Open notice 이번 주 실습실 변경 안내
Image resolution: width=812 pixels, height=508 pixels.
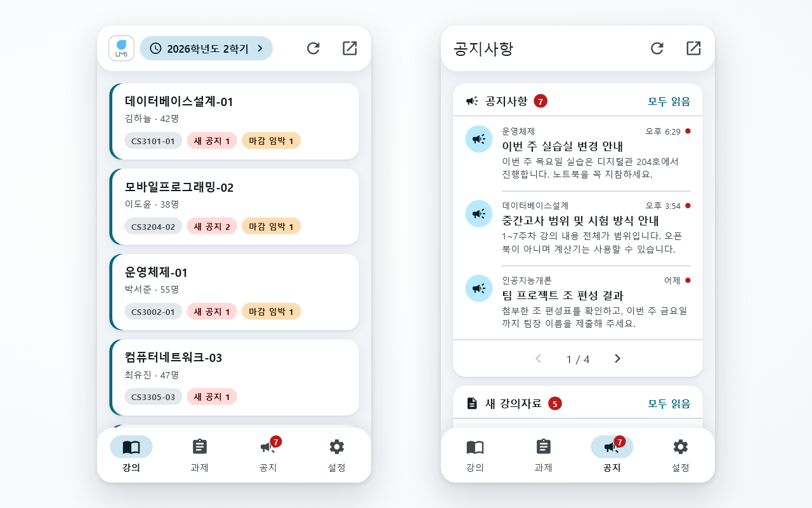coord(578,153)
